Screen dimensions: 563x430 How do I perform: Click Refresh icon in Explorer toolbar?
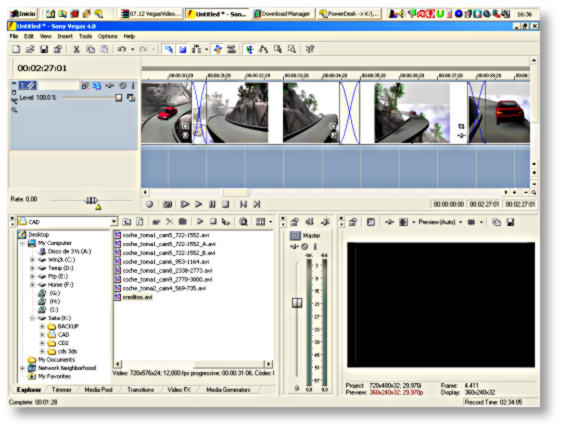[x=140, y=222]
